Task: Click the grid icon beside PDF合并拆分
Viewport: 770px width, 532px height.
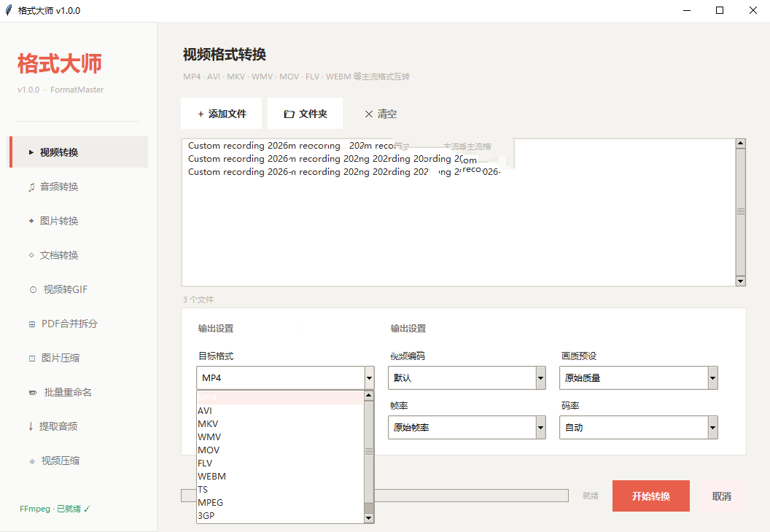Action: (x=32, y=324)
